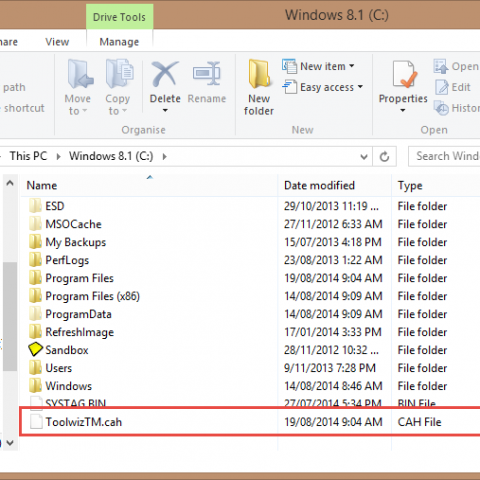Viewport: 480px width, 480px height.
Task: Click the Copy to icon
Action: click(119, 73)
